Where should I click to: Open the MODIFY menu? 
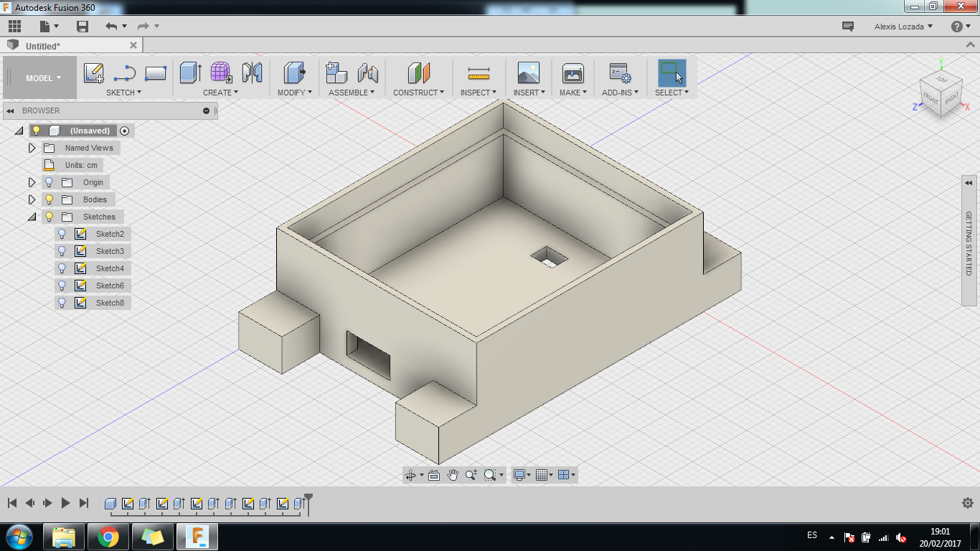tap(295, 93)
